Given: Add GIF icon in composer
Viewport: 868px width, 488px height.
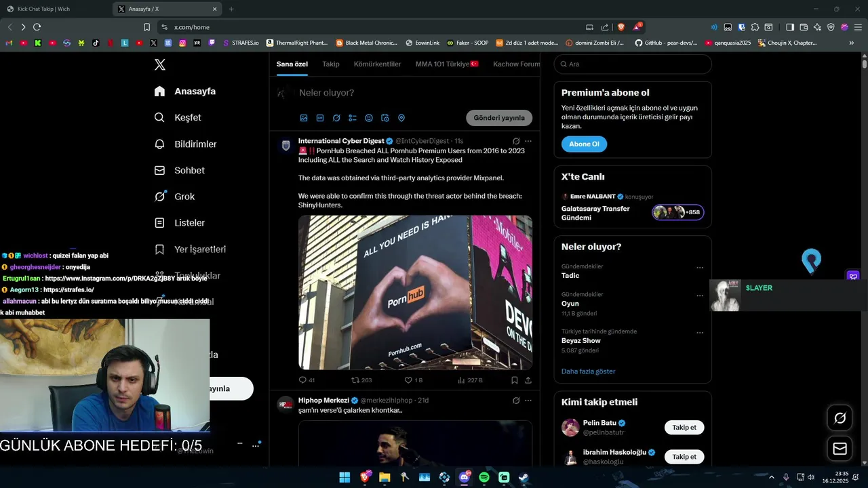Looking at the screenshot, I should pos(320,118).
